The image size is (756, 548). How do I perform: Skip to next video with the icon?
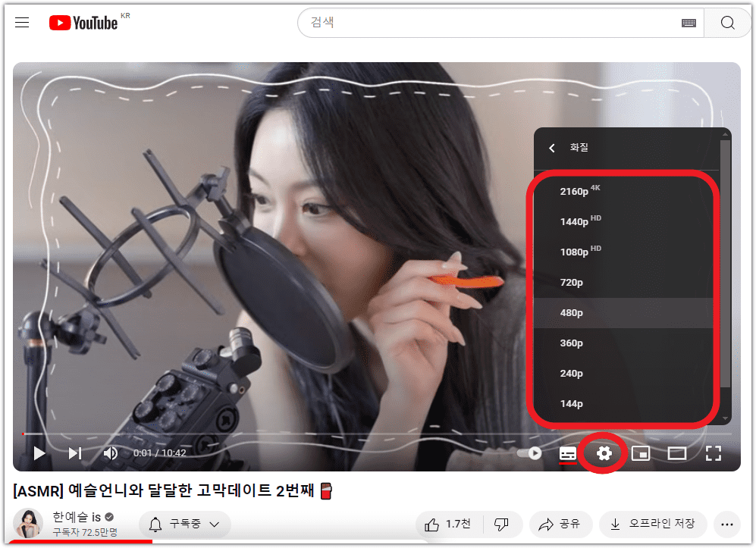74,452
